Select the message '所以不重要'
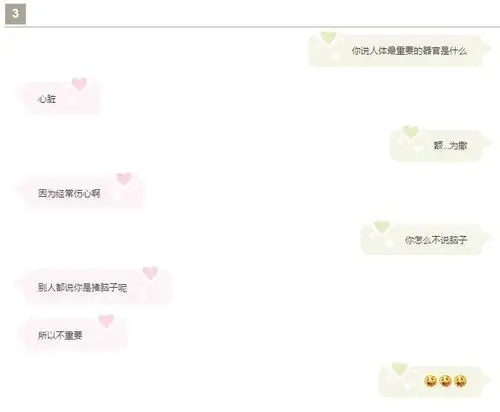The width and height of the screenshot is (500, 412). tap(60, 335)
